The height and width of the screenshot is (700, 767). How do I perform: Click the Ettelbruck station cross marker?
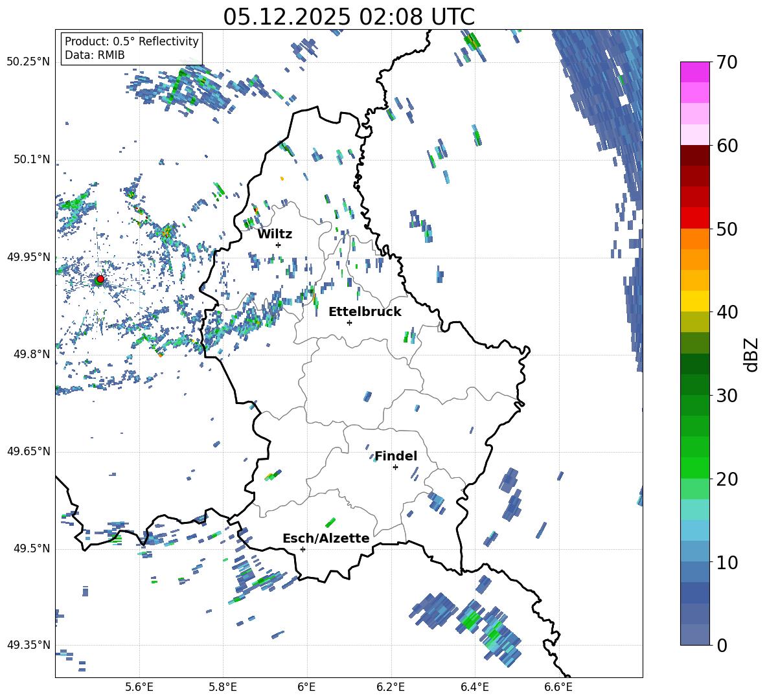point(349,322)
